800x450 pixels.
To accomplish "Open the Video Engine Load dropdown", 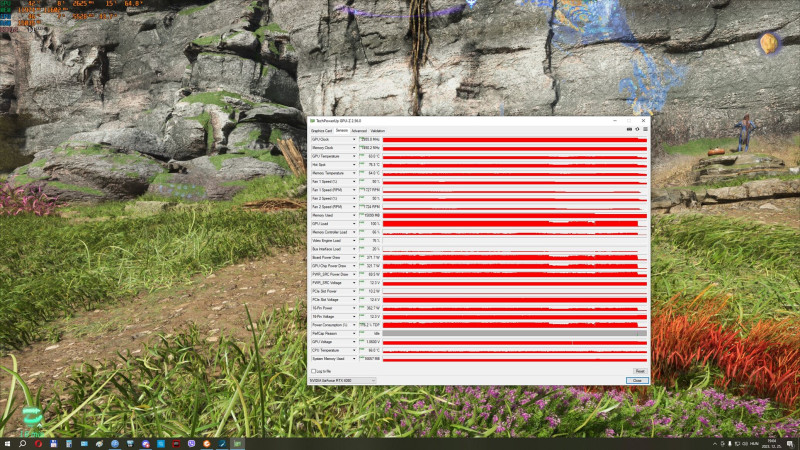I will tap(354, 241).
